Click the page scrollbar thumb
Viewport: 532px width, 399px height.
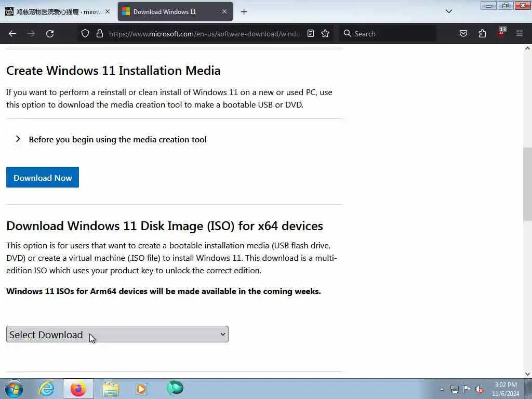pos(527,184)
